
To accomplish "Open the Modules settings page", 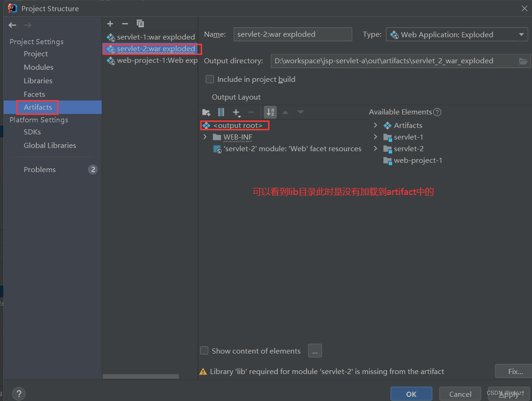I will click(39, 67).
